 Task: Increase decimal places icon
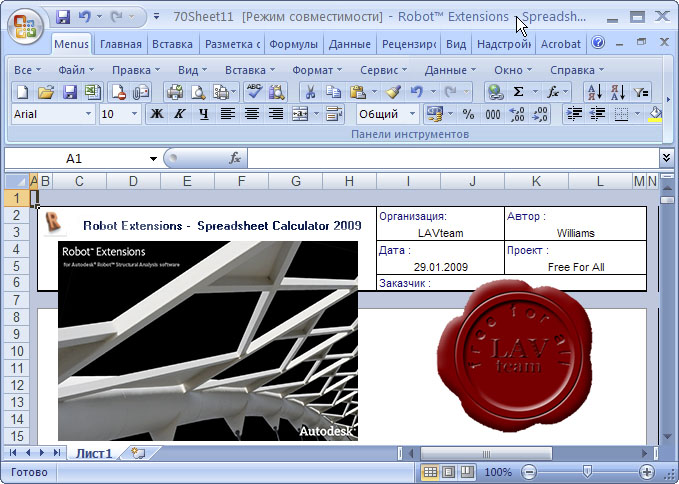tap(517, 114)
